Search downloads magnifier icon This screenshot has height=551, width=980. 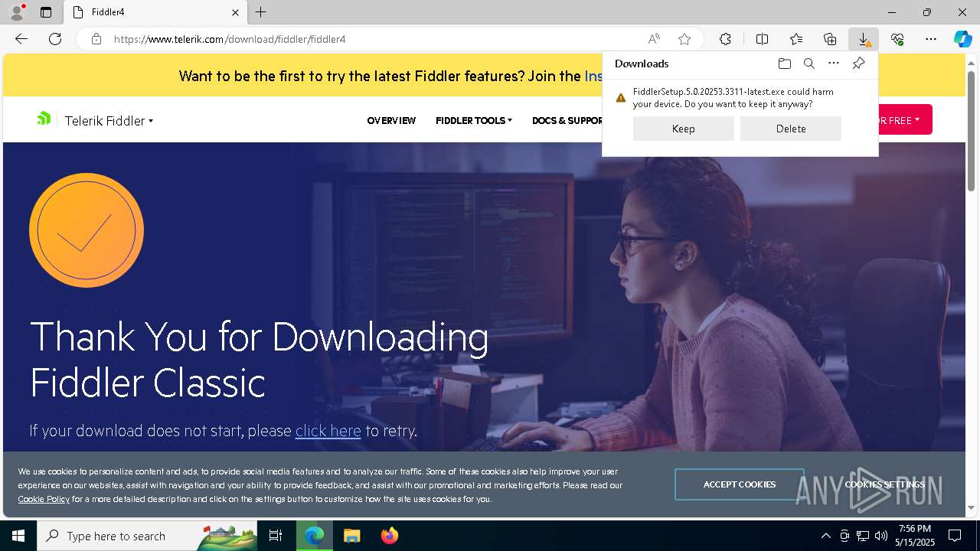(808, 64)
